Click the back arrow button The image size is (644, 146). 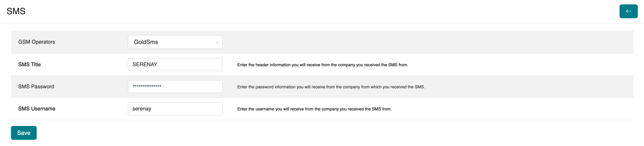(628, 11)
